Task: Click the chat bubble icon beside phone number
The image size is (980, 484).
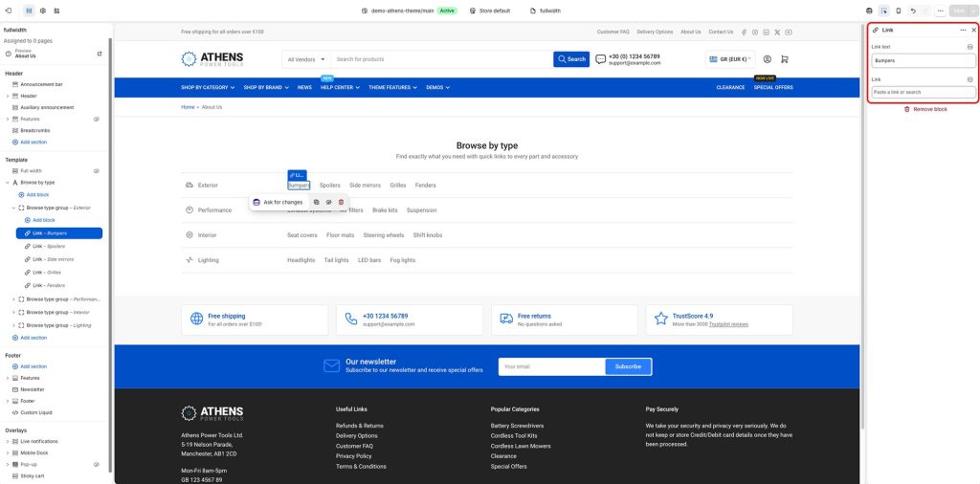Action: [x=601, y=59]
